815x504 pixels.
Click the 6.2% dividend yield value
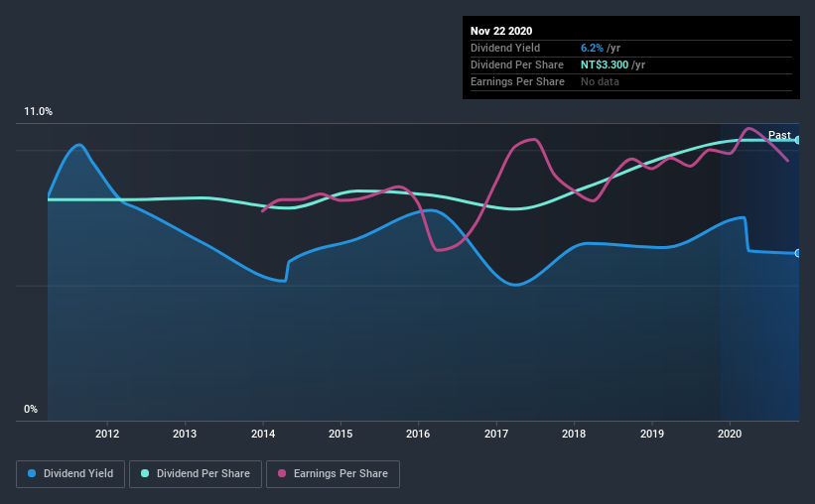pyautogui.click(x=592, y=48)
